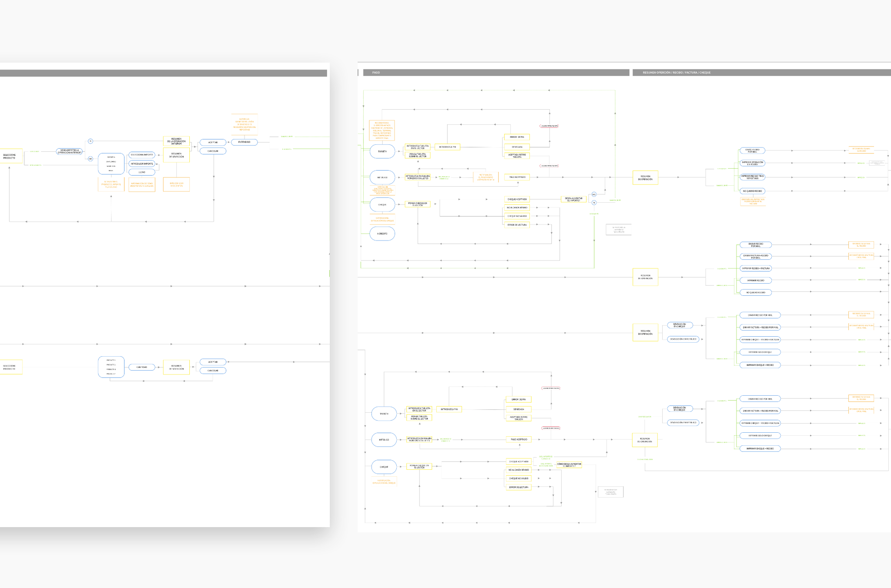Click the SELECCIONA IMPORTE node
891x588 pixels.
tap(142, 155)
